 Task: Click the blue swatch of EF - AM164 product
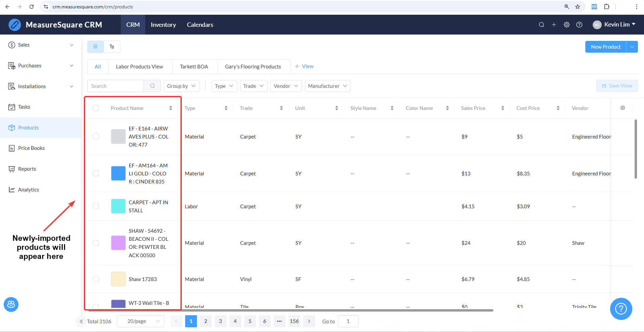tap(118, 173)
